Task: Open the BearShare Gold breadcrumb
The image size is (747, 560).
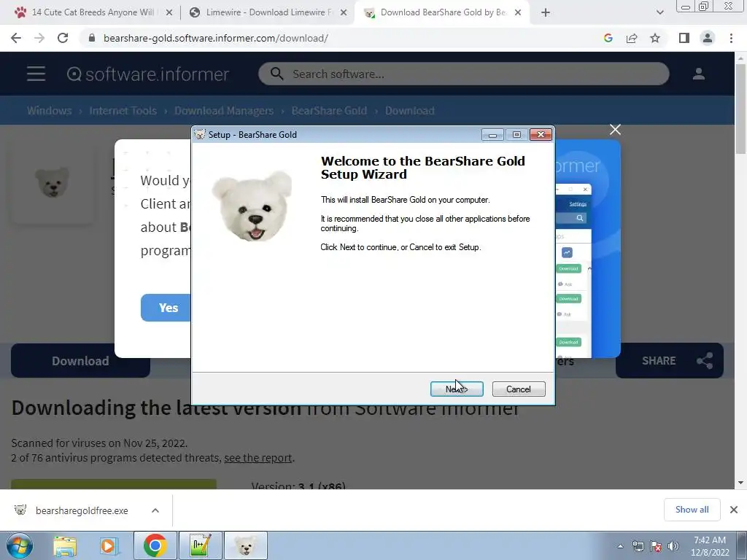Action: 329,111
